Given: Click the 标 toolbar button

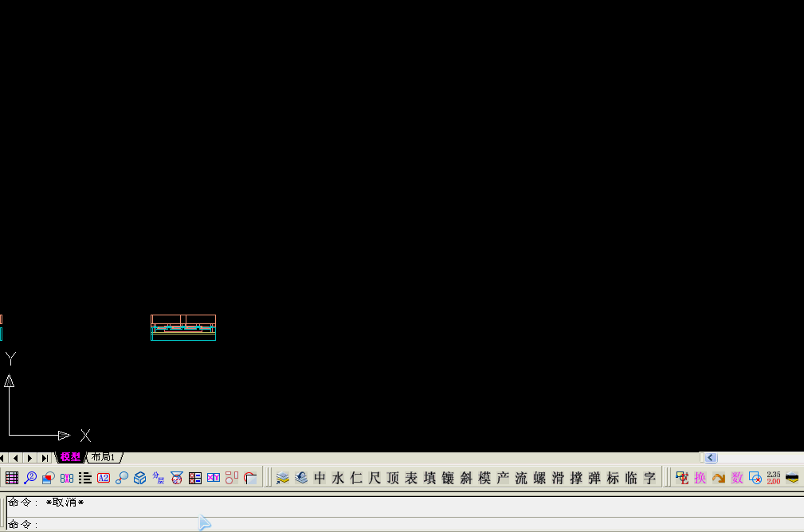Looking at the screenshot, I should pyautogui.click(x=614, y=478).
